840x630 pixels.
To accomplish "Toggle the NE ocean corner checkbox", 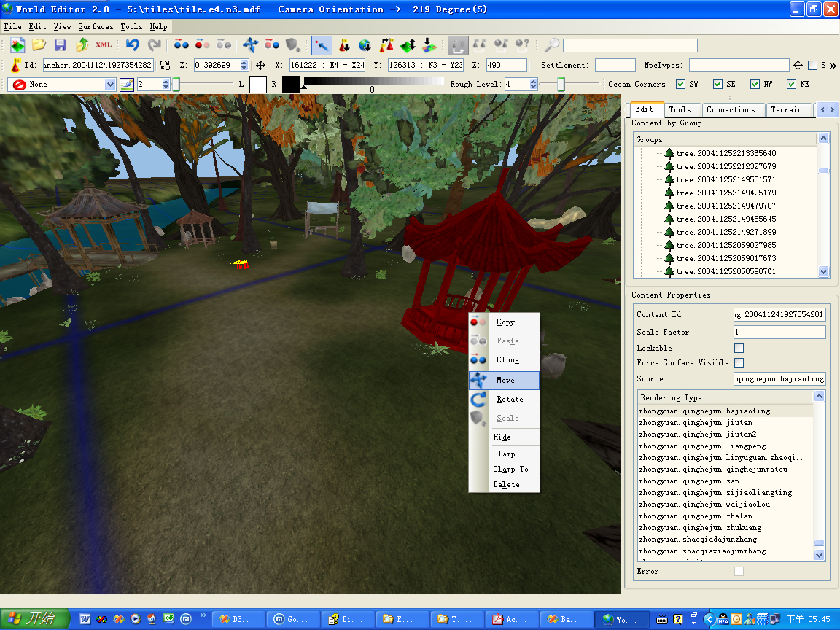I will pos(791,84).
